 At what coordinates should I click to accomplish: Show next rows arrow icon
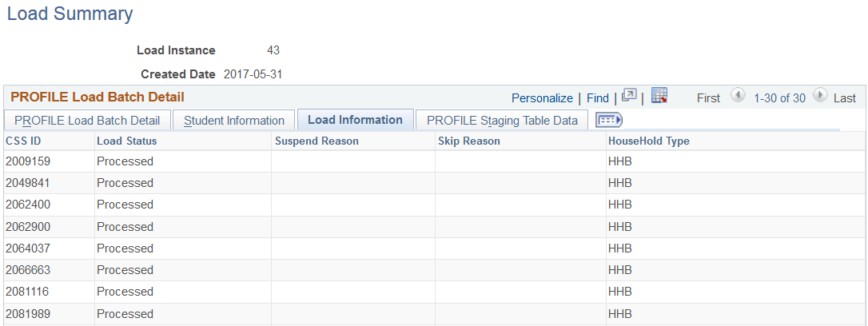coord(820,95)
